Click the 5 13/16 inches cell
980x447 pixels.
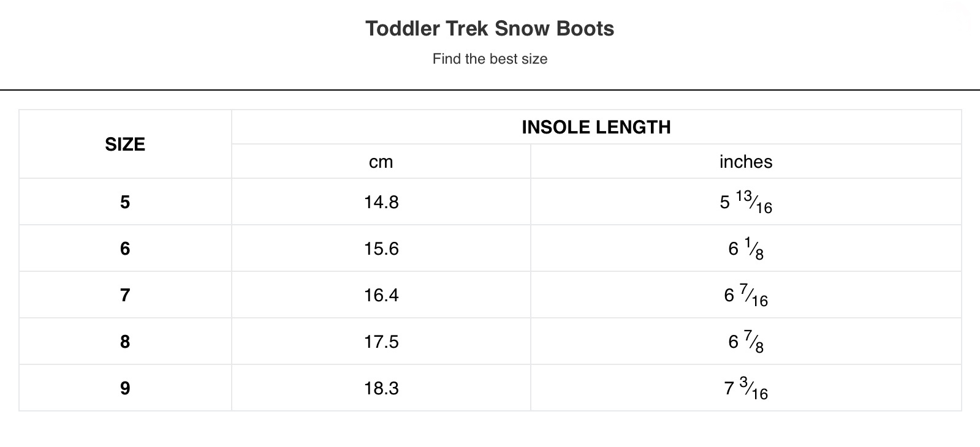[746, 202]
